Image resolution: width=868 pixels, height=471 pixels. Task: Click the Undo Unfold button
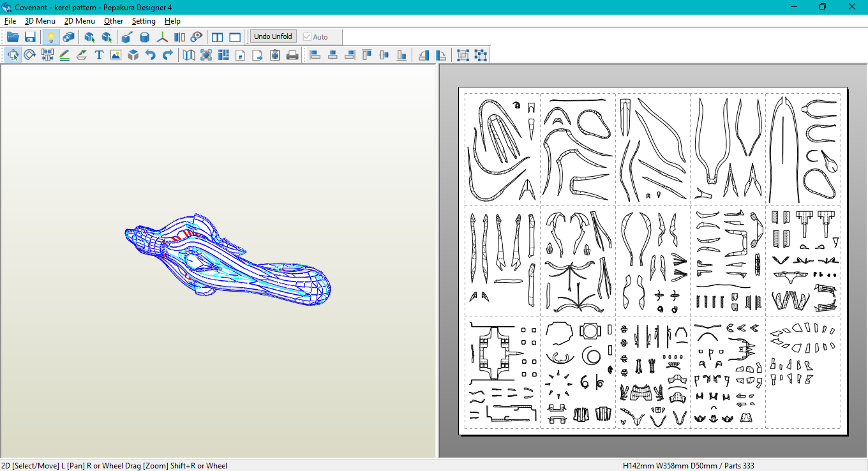point(273,36)
